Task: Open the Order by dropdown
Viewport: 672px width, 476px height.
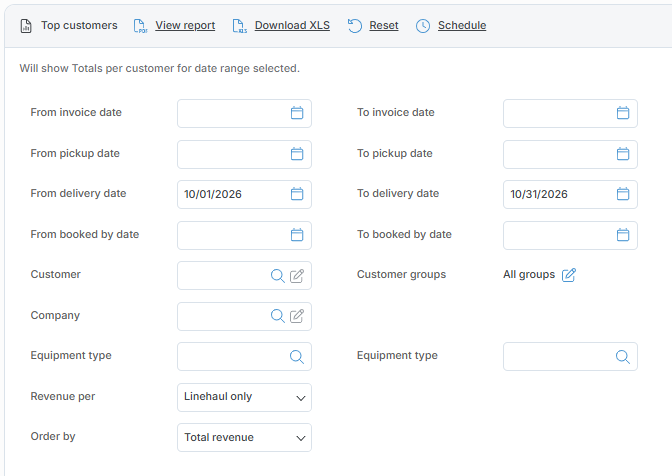Action: pos(244,437)
